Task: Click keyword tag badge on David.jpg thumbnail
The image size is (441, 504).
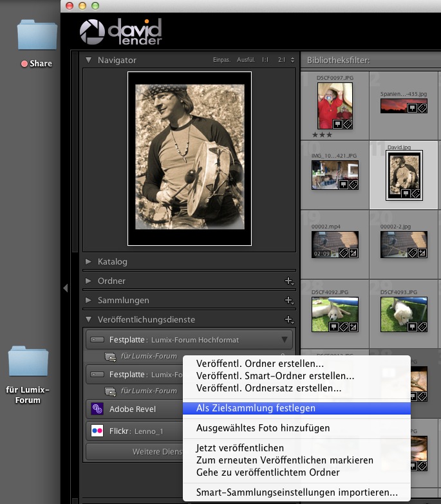Action: click(x=415, y=193)
